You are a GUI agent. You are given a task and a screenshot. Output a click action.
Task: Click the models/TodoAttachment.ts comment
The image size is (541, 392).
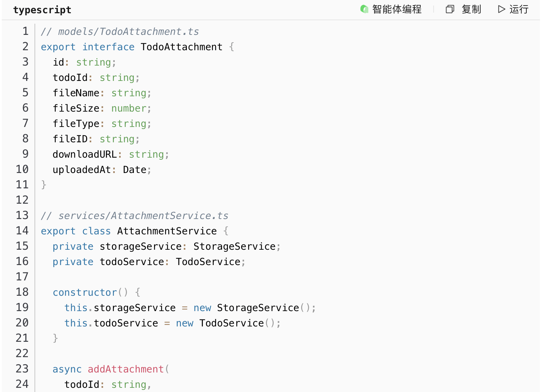120,32
